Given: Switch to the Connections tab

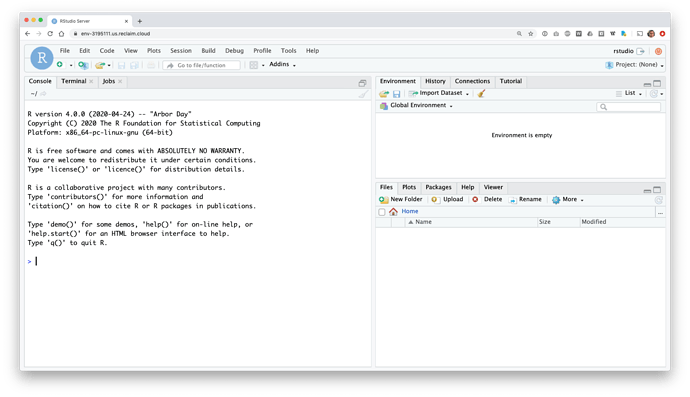Looking at the screenshot, I should click(x=472, y=81).
